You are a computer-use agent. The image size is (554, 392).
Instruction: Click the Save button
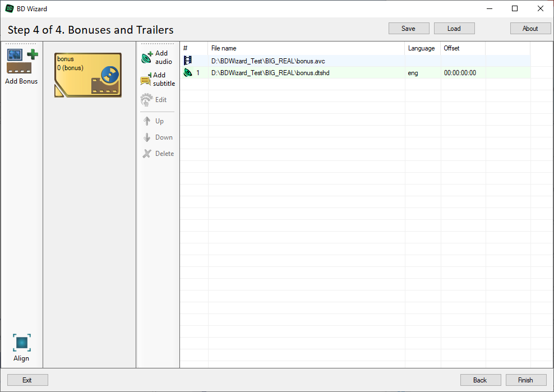pos(408,29)
